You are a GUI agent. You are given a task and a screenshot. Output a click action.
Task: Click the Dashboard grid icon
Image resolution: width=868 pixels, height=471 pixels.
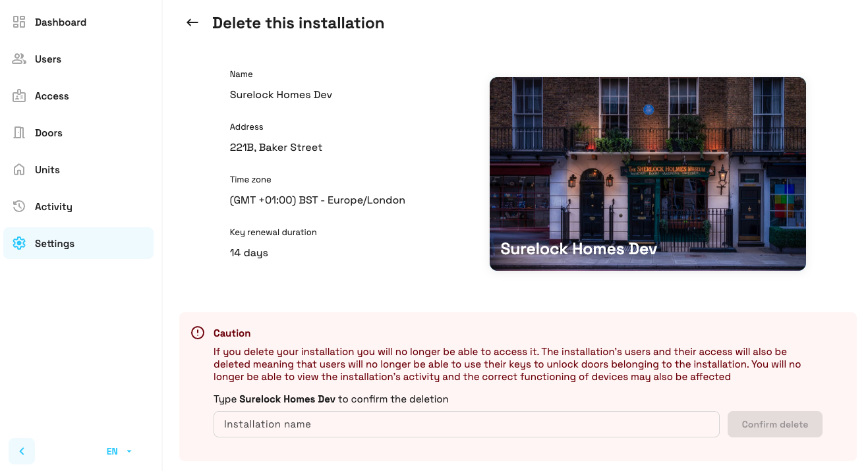pyautogui.click(x=19, y=22)
